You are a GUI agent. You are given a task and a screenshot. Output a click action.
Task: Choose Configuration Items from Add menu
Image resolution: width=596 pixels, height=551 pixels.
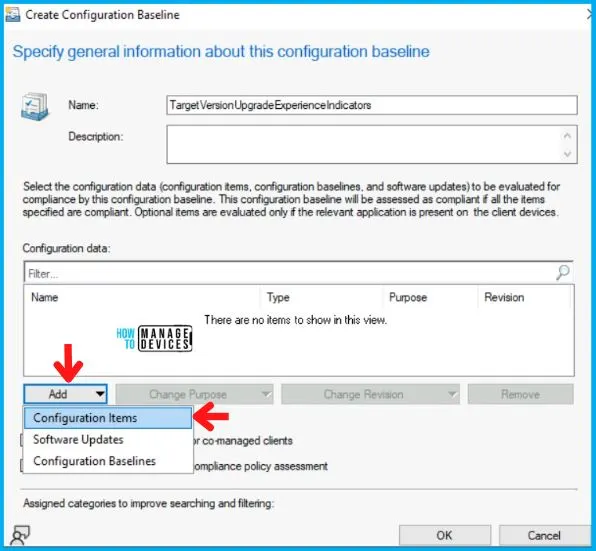pos(108,418)
